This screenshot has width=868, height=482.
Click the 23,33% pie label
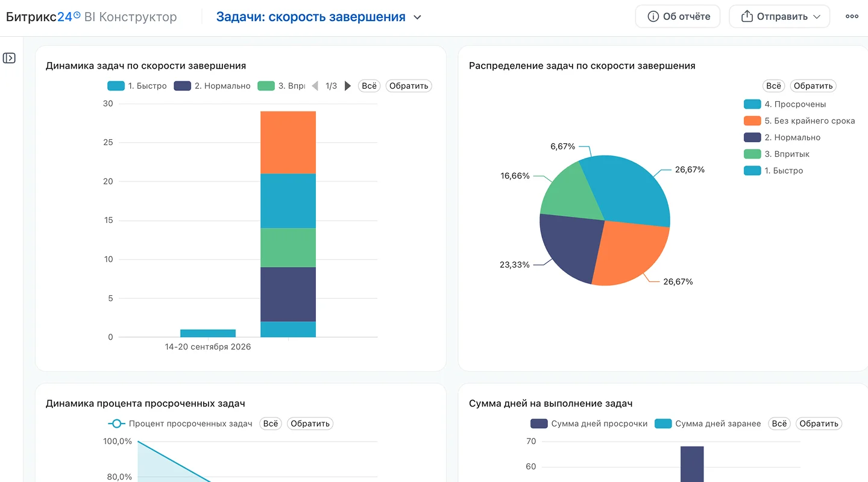(515, 264)
